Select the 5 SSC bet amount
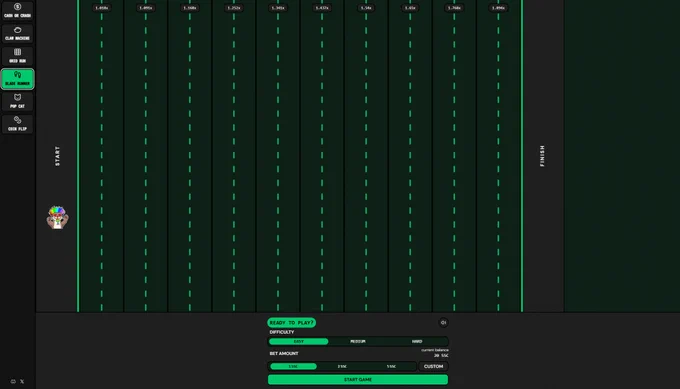The image size is (680, 389). (391, 366)
